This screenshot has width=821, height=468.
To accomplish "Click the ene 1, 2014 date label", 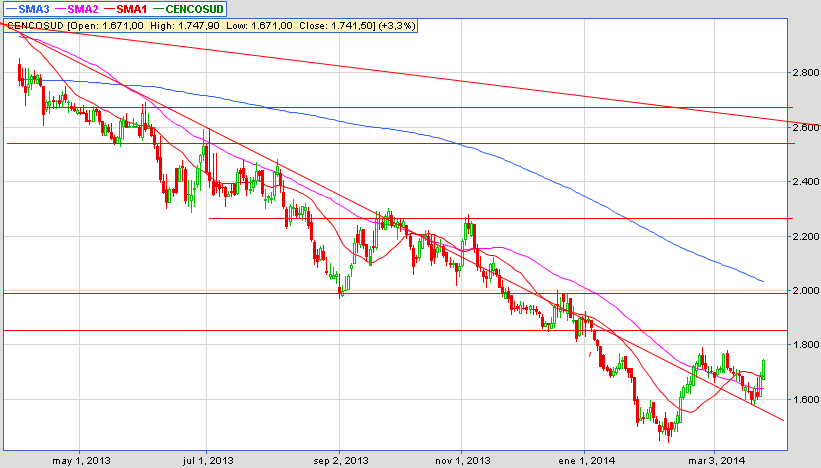I will (586, 461).
